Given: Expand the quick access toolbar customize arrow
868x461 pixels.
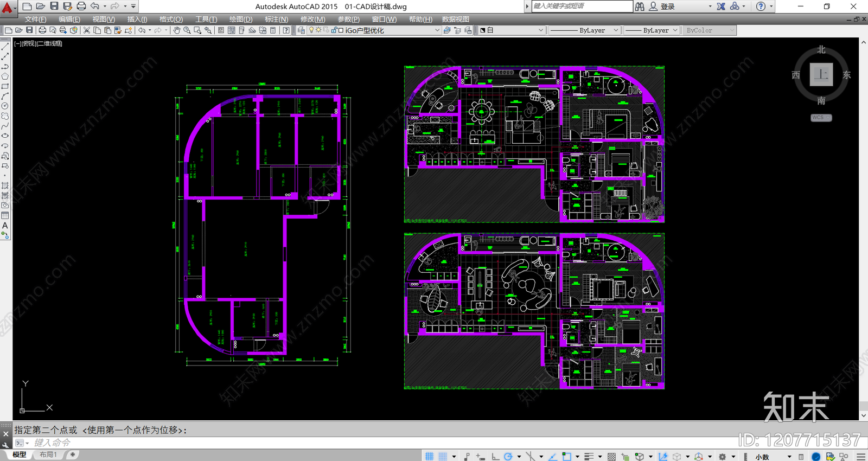Looking at the screenshot, I should point(133,7).
